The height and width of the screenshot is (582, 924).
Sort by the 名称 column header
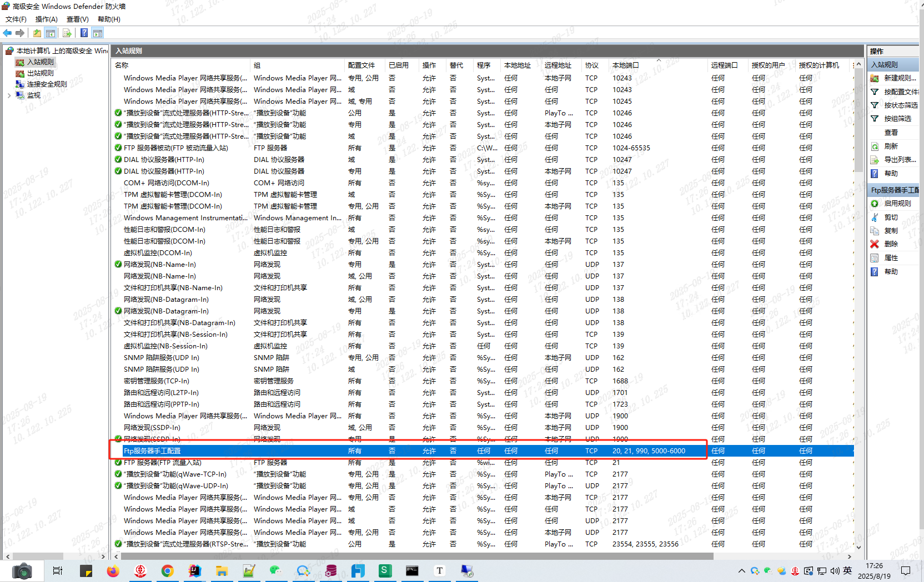180,65
